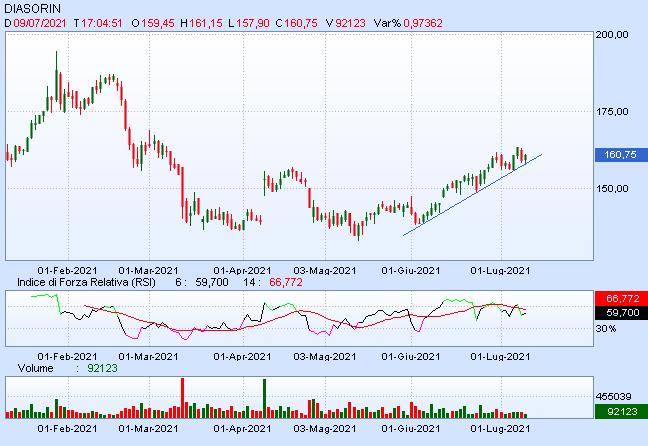The image size is (648, 446).
Task: Click the DIASORIN chart title
Action: (x=32, y=8)
